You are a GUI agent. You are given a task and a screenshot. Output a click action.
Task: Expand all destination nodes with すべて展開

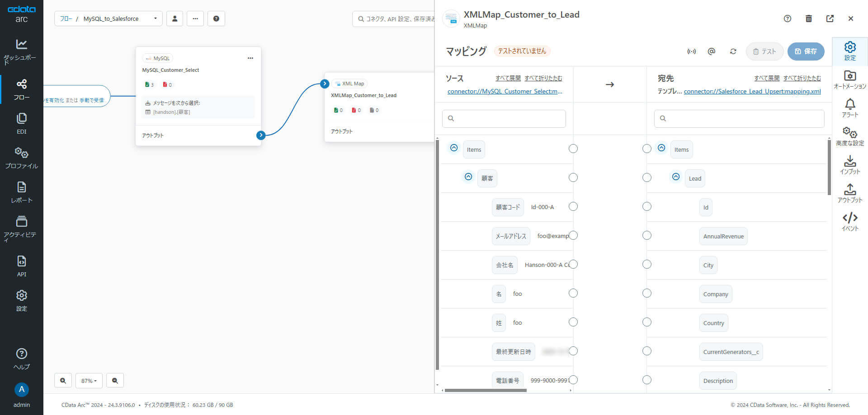pos(767,78)
